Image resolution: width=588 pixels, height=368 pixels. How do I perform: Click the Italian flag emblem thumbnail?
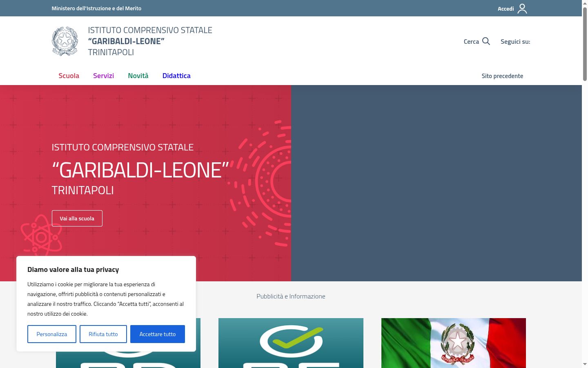point(454,343)
